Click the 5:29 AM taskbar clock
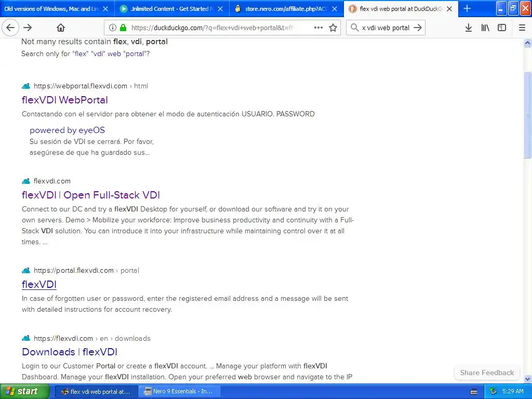 513,391
